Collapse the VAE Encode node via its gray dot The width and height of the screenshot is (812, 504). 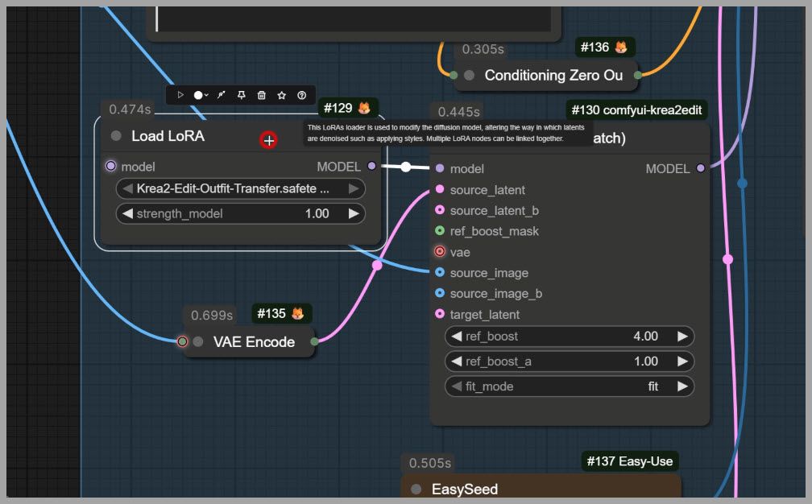(198, 341)
